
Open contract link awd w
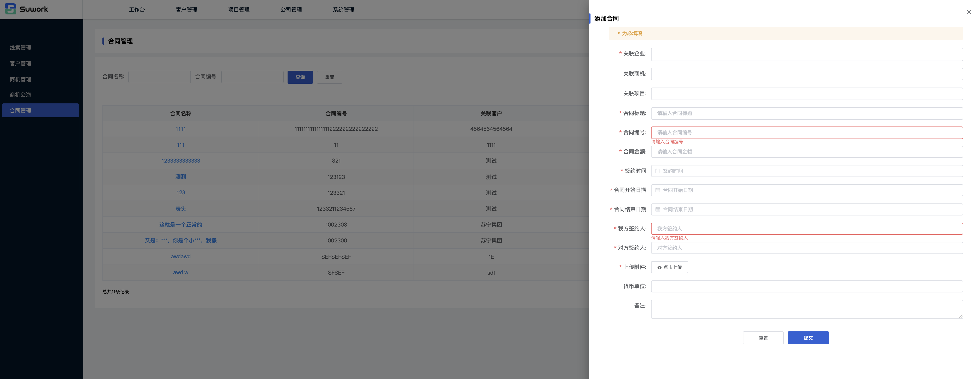(x=181, y=272)
